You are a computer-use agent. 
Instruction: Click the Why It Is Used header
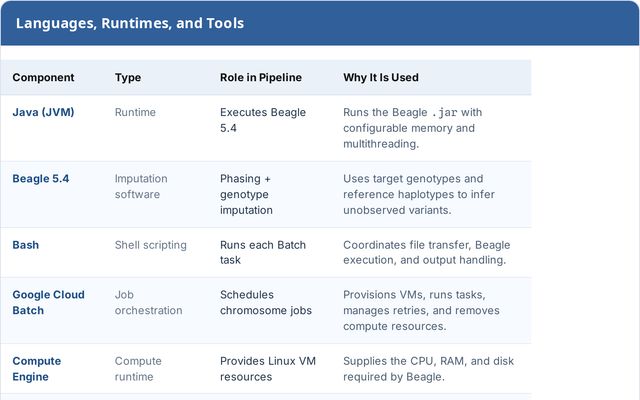pyautogui.click(x=381, y=78)
